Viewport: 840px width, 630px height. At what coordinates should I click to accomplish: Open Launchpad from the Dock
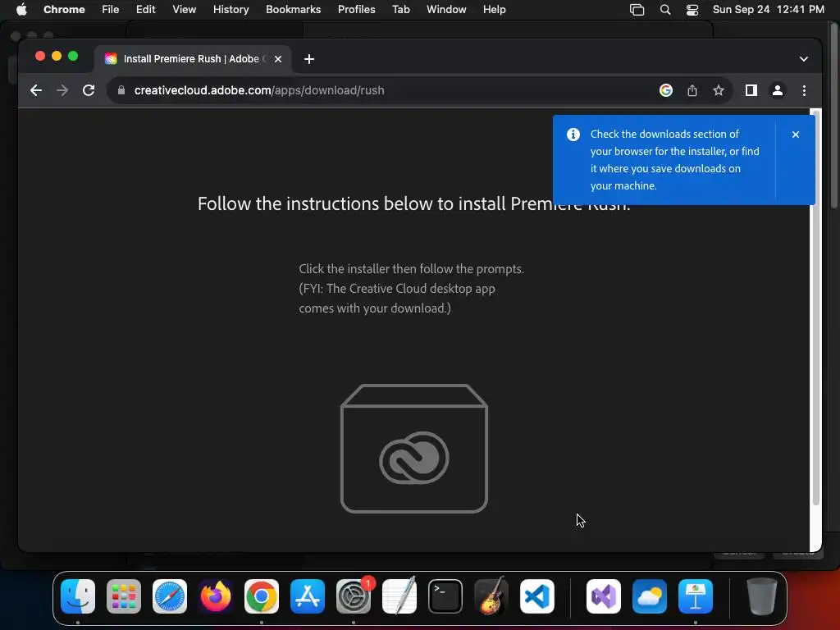pyautogui.click(x=124, y=596)
